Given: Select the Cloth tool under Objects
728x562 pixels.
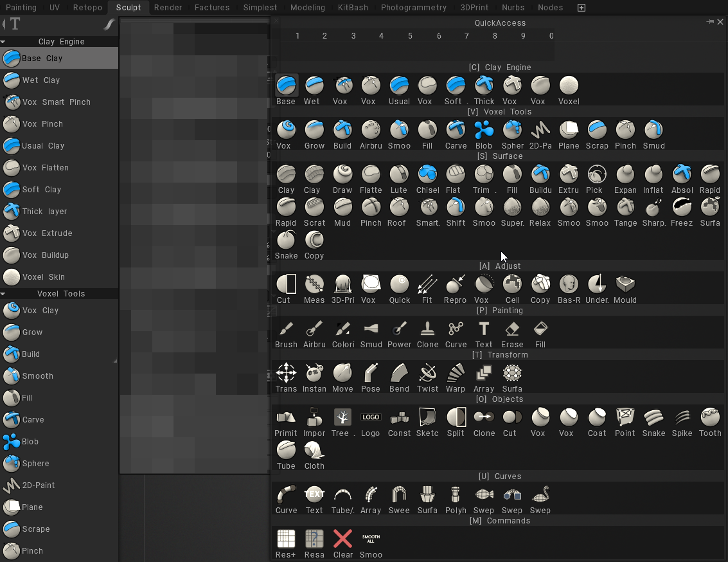Looking at the screenshot, I should [314, 451].
